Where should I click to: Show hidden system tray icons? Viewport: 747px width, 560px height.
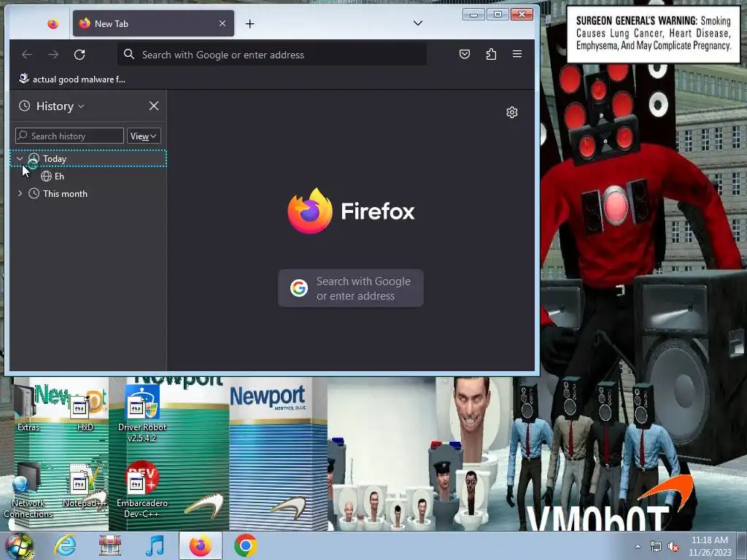coord(638,546)
